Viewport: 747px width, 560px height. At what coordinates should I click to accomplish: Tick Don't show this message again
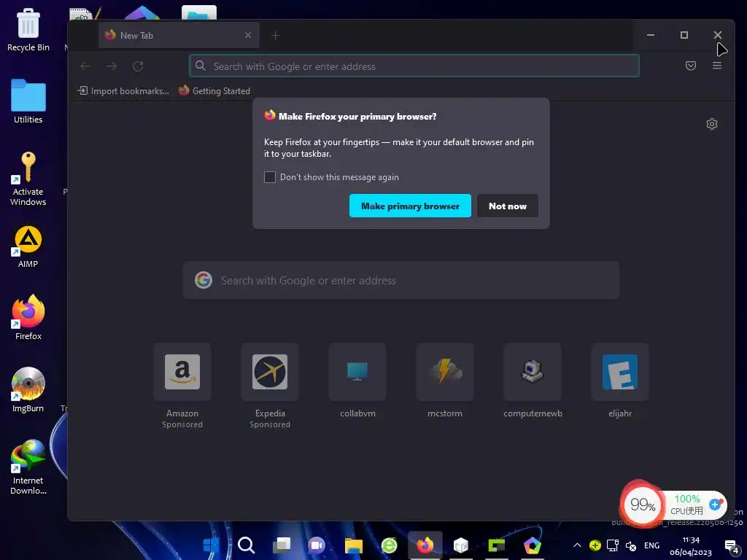point(270,177)
